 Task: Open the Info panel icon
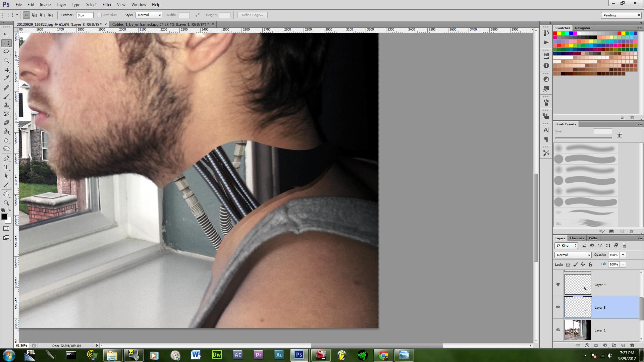(x=546, y=66)
